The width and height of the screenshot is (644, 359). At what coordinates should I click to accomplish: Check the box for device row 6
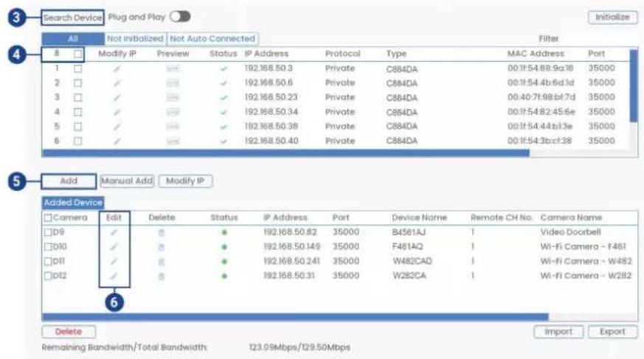(x=77, y=141)
